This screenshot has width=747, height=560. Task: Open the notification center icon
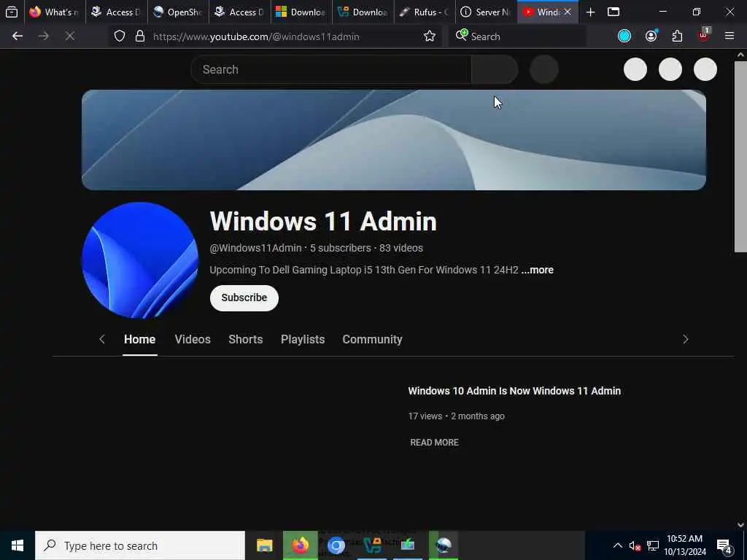[724, 547]
